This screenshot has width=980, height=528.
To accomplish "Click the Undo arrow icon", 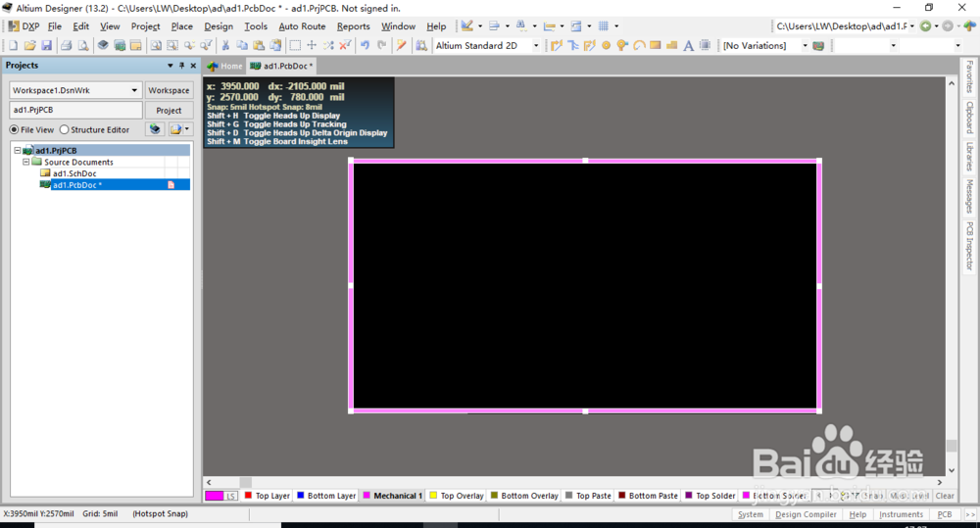I will [365, 46].
